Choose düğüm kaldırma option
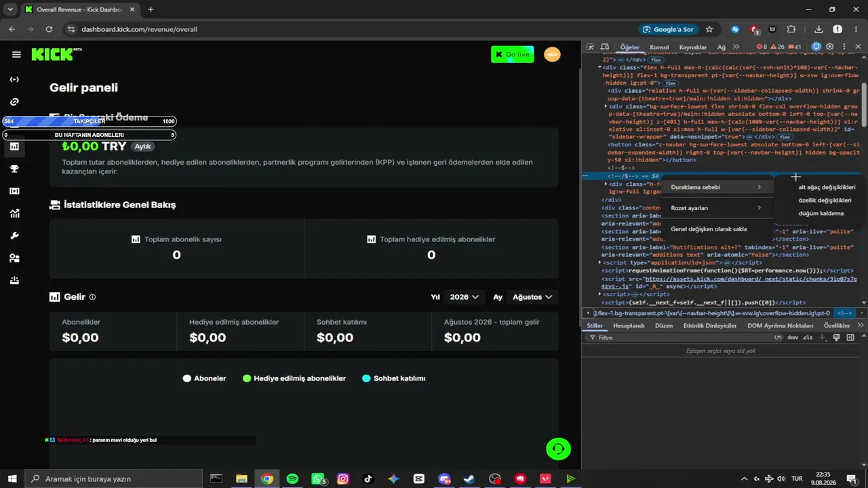868x488 pixels. click(821, 213)
